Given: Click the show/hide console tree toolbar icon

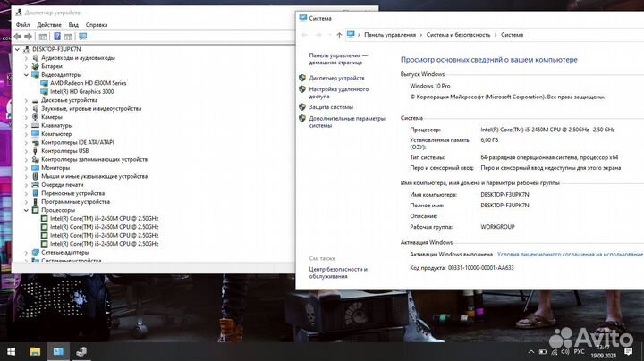Looking at the screenshot, I should 43,37.
